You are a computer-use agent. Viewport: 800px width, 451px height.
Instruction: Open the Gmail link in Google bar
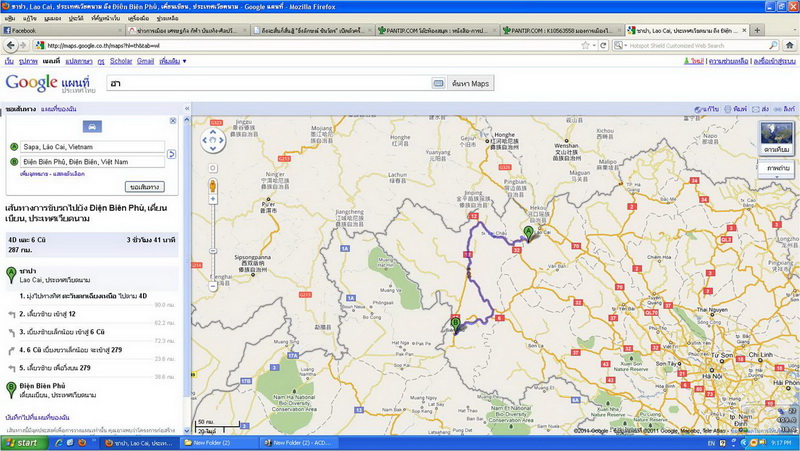tap(145, 61)
